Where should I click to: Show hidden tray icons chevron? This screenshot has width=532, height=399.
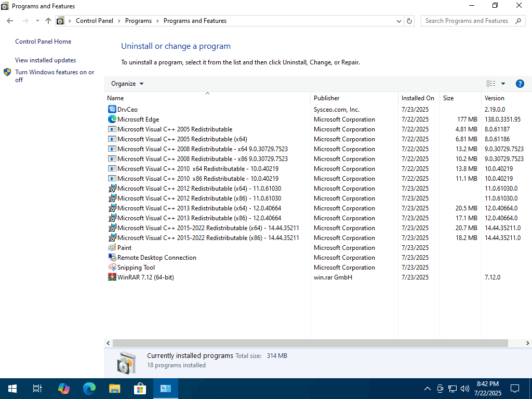428,389
